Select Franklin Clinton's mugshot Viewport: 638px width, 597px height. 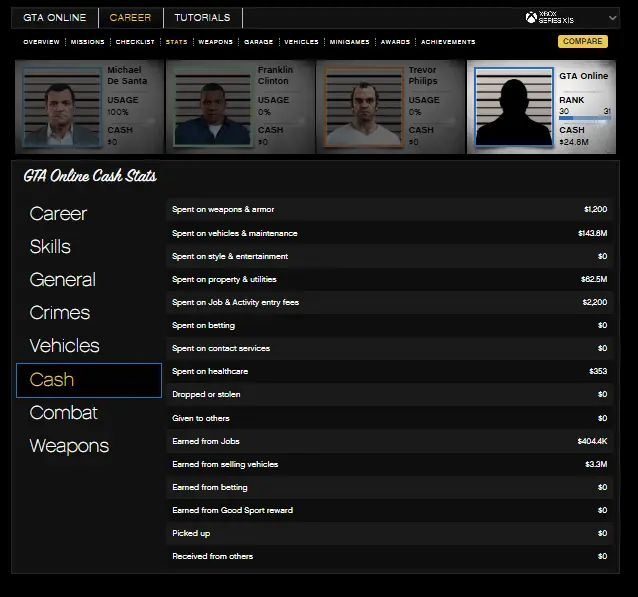(x=212, y=107)
